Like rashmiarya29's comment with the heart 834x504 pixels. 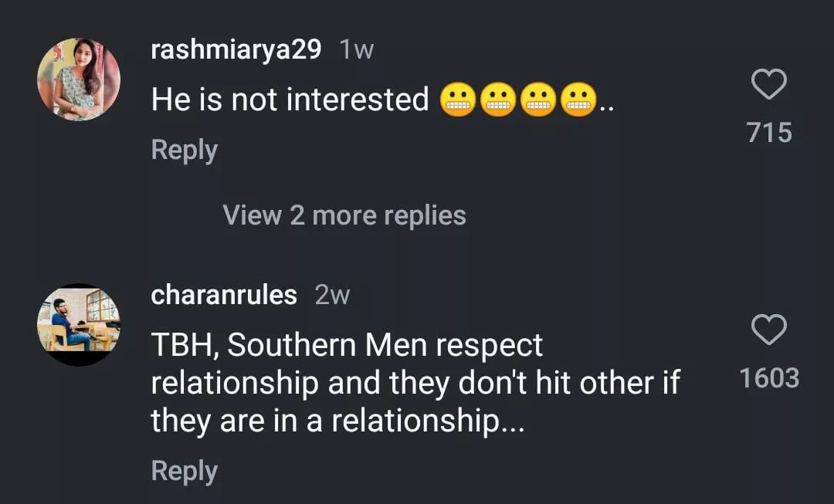click(768, 85)
